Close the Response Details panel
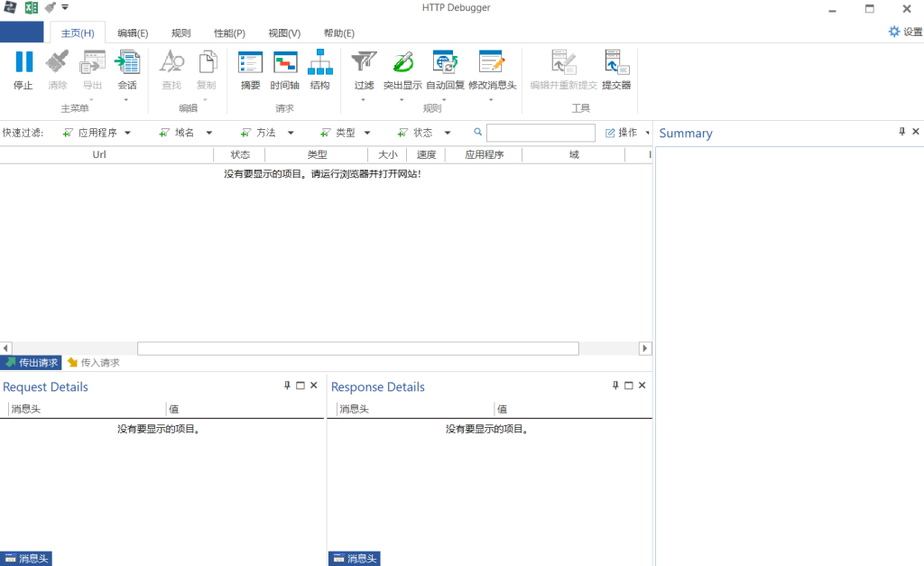Screen dimensions: 924x566 (x=642, y=385)
